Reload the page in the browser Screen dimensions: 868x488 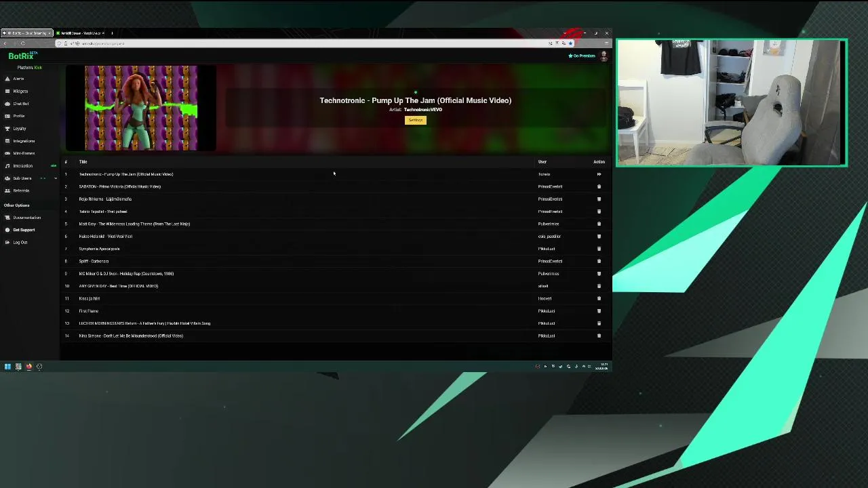(x=22, y=43)
